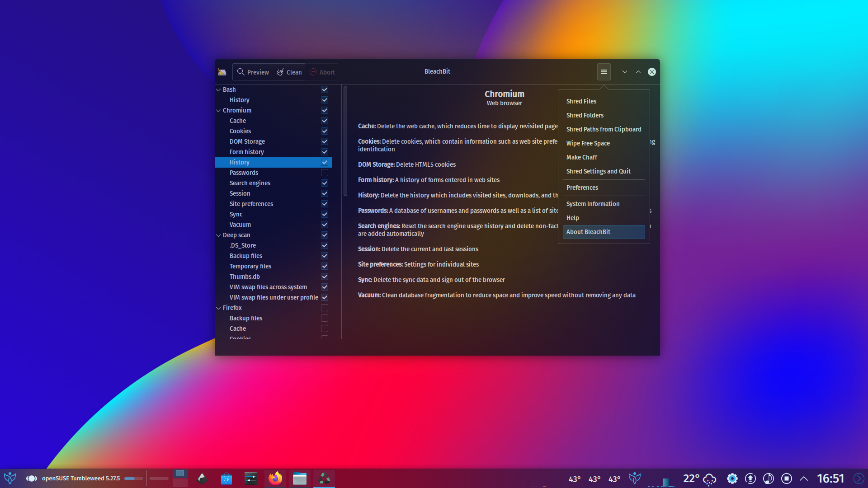The image size is (868, 488).
Task: Click the second activity progress bar in taskbar
Action: point(159,479)
